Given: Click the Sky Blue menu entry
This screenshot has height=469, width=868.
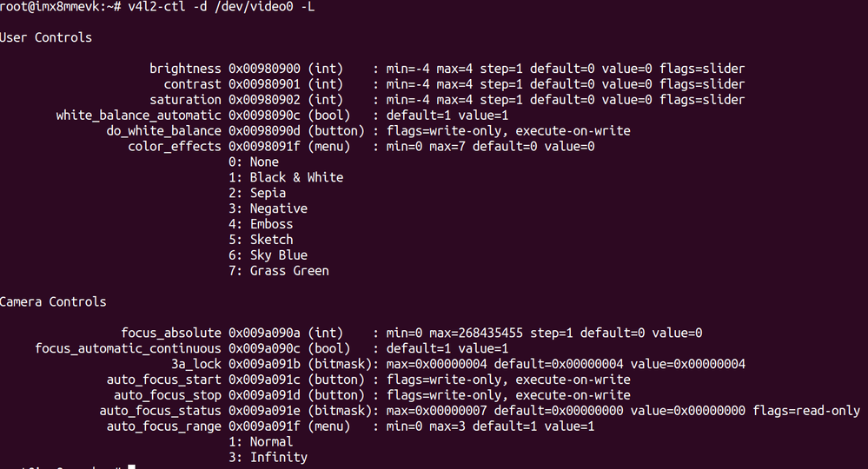Looking at the screenshot, I should [278, 255].
